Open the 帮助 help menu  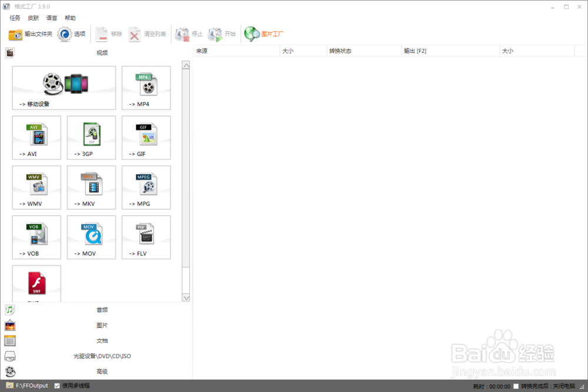click(70, 18)
